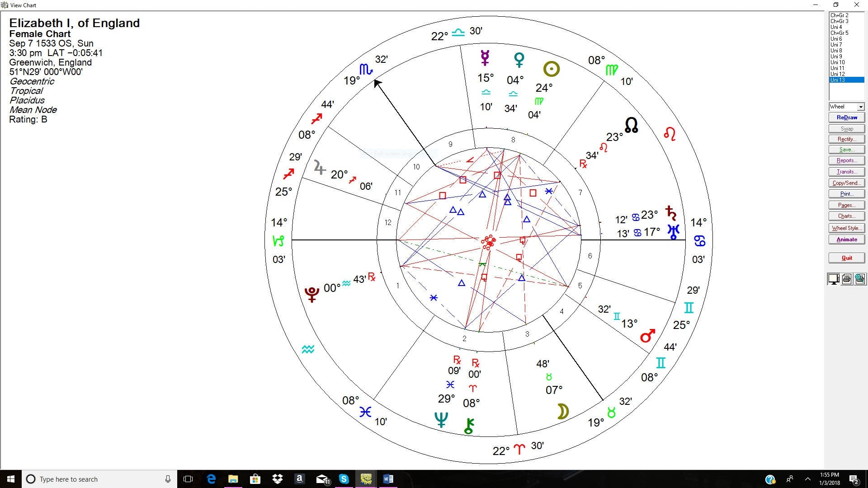Click the Rectify button
868x488 pixels.
[846, 139]
